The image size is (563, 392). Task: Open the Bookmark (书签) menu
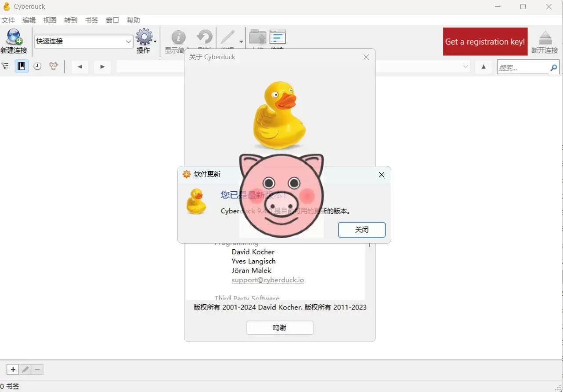pos(91,20)
